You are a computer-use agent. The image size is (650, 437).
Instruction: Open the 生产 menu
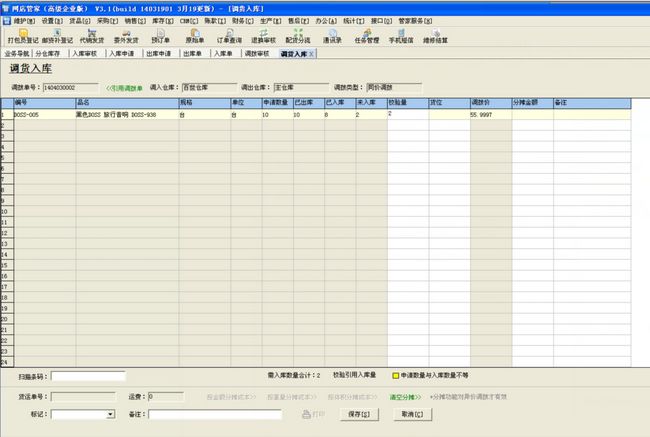click(x=271, y=21)
